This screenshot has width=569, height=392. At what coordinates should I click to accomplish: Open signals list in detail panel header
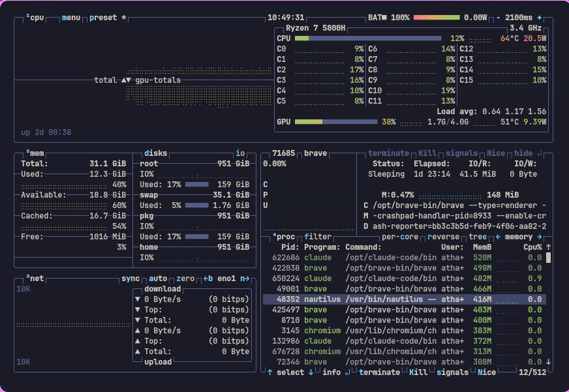point(461,153)
